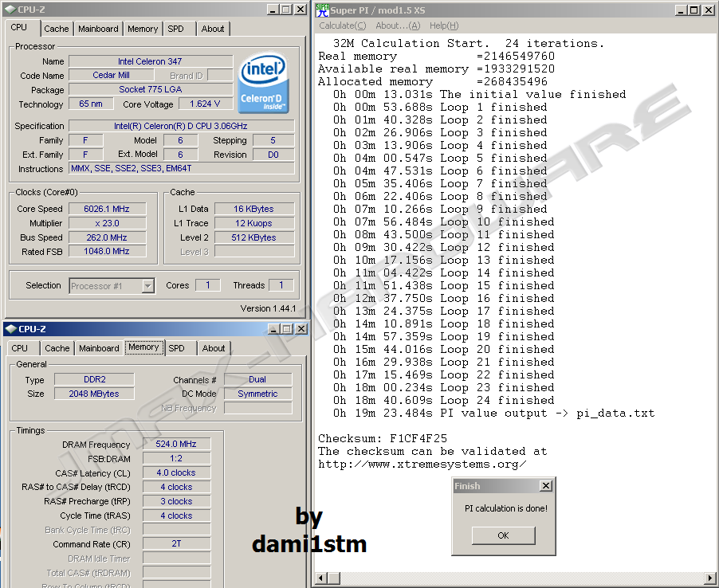The width and height of the screenshot is (719, 588).
Task: Click the Multiplier value 'x 23.0'
Action: point(108,223)
